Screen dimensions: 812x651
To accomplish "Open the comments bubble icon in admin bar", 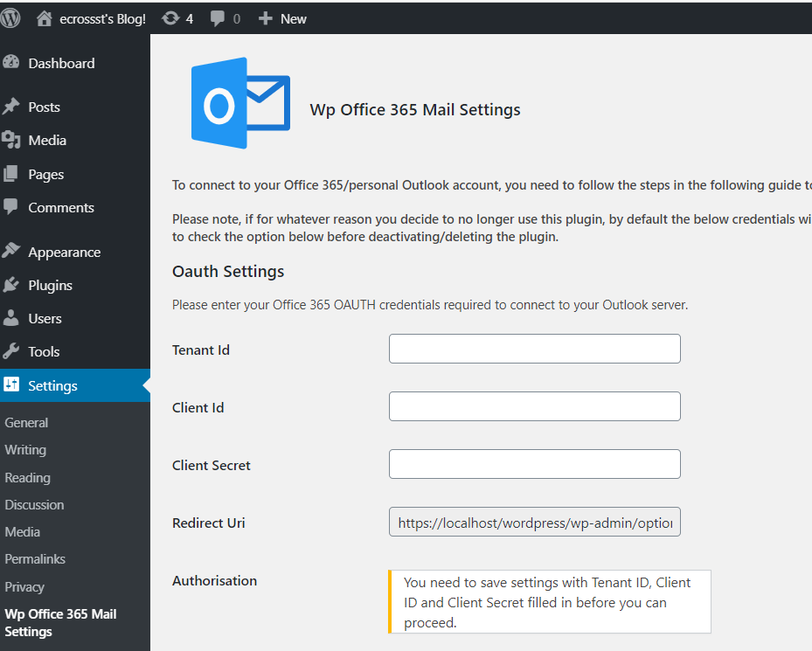I will tap(218, 19).
